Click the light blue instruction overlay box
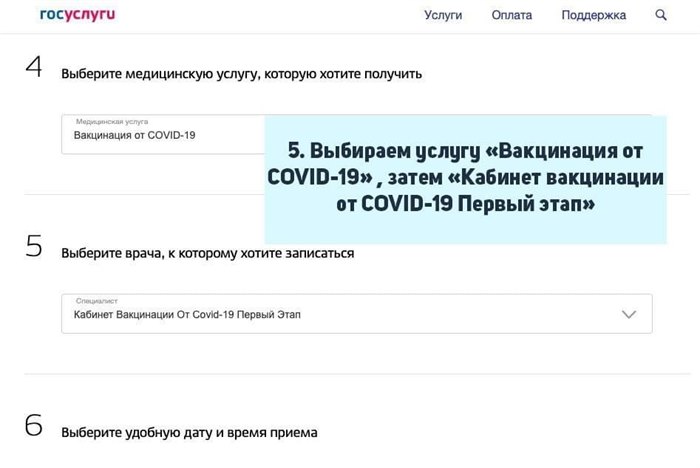 (x=465, y=178)
